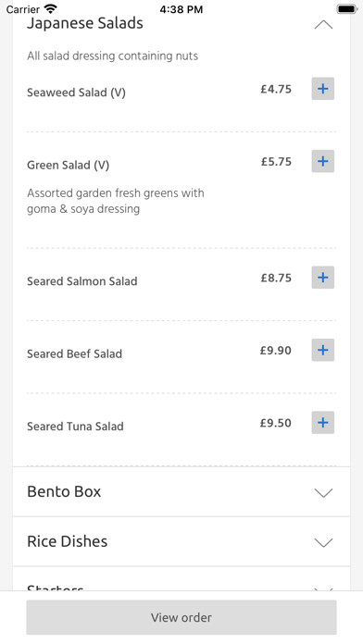Tap the £9.90 Seared Beef price
Viewport: 363px width, 644px height.
tap(275, 351)
